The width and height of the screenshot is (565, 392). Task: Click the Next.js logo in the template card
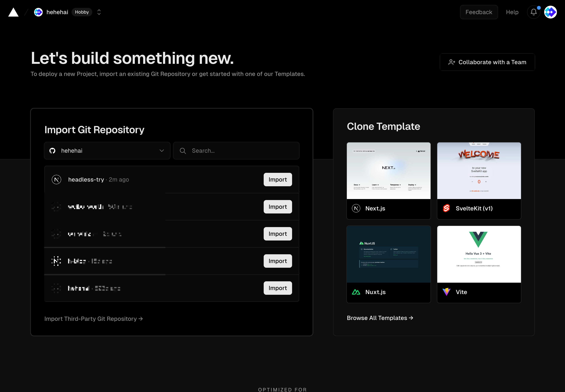coord(356,208)
